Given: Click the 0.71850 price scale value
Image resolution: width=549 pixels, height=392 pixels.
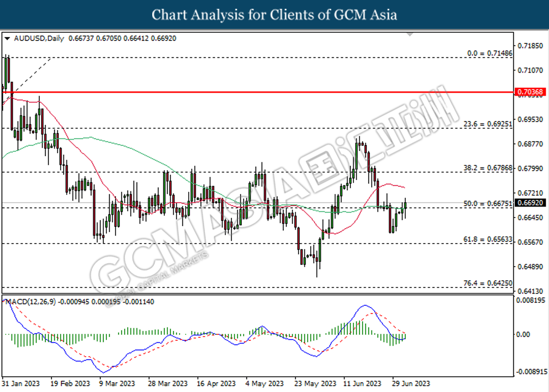Looking at the screenshot, I should pos(530,46).
